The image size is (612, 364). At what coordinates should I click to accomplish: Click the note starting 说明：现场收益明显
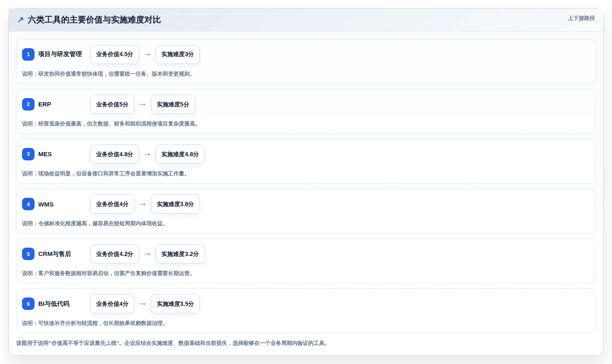click(106, 174)
